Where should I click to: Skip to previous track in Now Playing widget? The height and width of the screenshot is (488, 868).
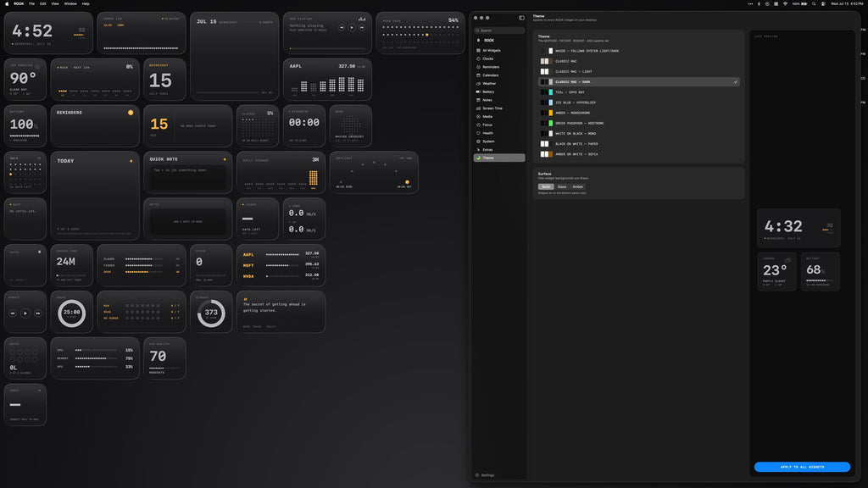click(342, 27)
